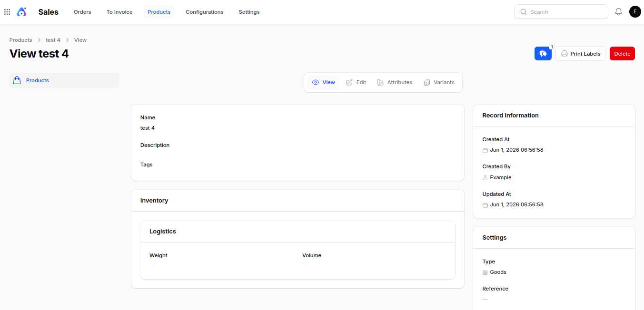Click the list icon beside Goods
The height and width of the screenshot is (310, 644).
[x=485, y=272]
